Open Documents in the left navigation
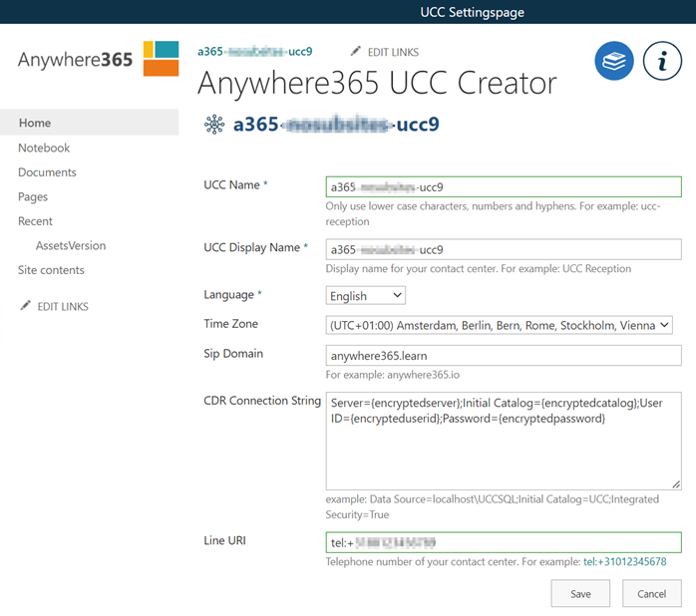 [47, 172]
